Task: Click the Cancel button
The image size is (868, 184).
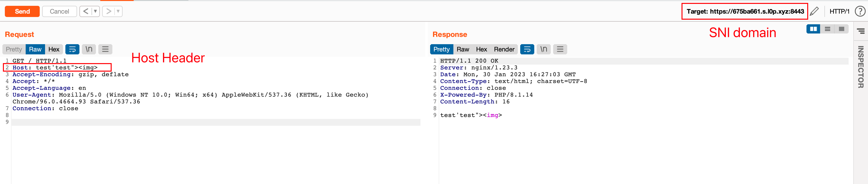Action: (59, 11)
